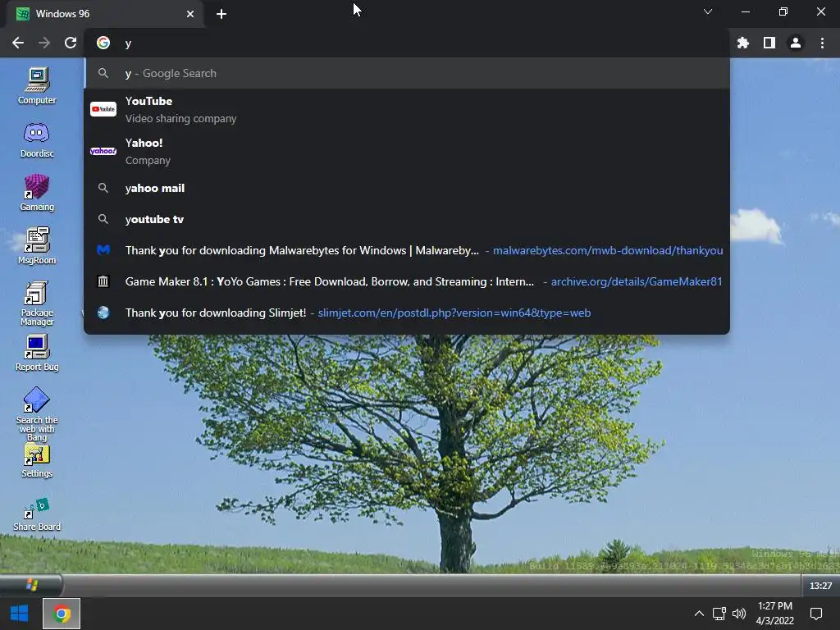Choose the YouTube suggestion
Screen dimensions: 840x630
[x=407, y=109]
